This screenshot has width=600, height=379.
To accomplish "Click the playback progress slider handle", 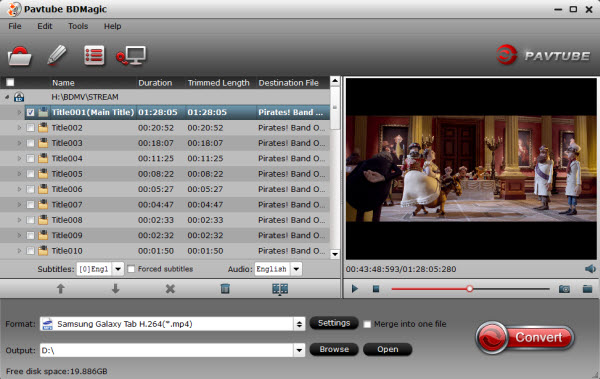I will pos(470,289).
